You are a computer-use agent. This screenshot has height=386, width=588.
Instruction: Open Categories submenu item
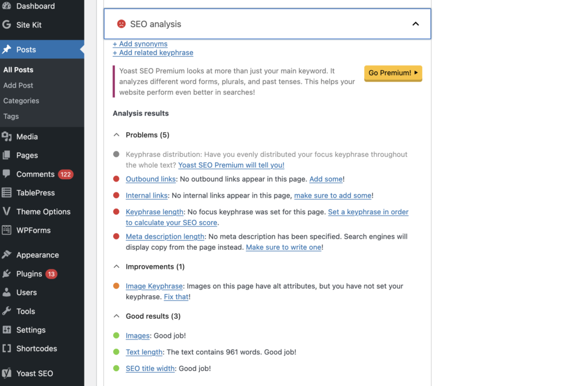tap(21, 101)
